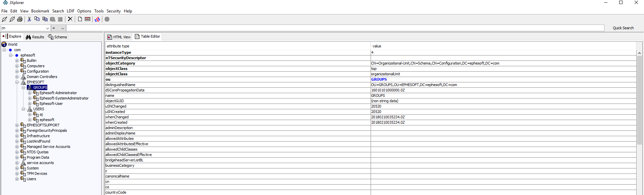Click the greyed Paste clipboard icon
Screen dimensions: 644x195
click(x=53, y=19)
